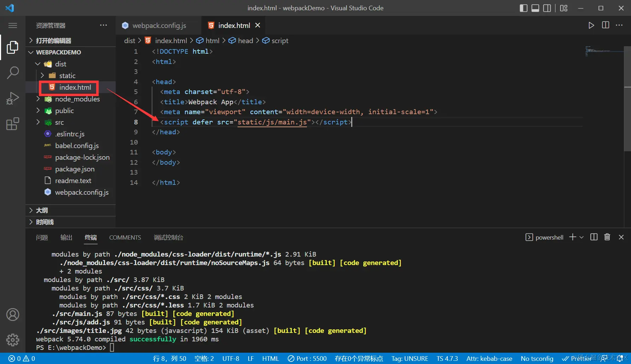
Task: Click the HTML language mode indicator
Action: pos(270,358)
